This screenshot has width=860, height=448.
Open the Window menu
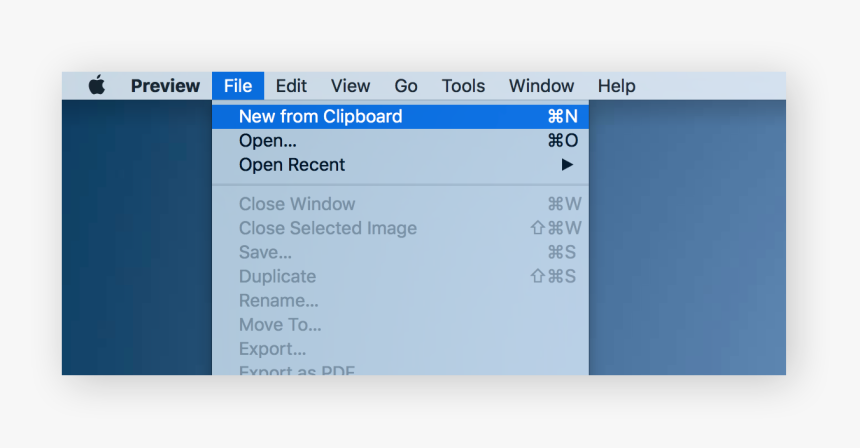pyautogui.click(x=541, y=86)
